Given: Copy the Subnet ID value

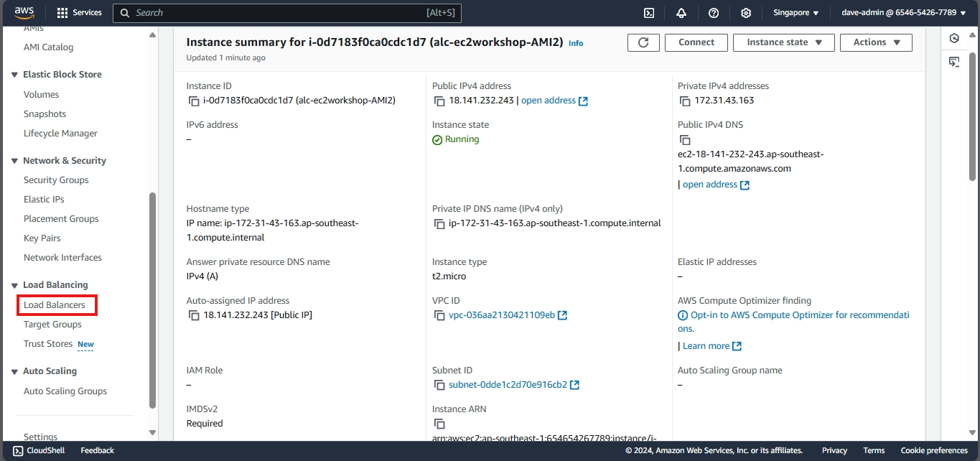Looking at the screenshot, I should point(439,386).
